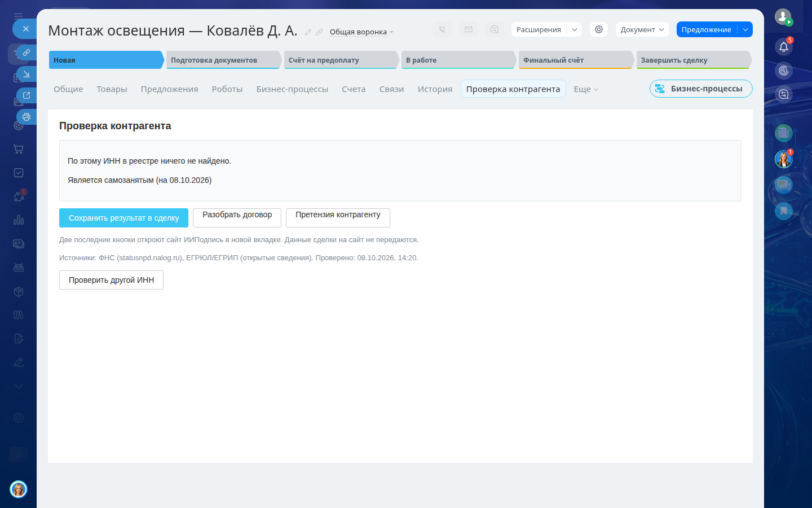Open bookmark icon in right panel
Image resolution: width=812 pixels, height=508 pixels.
click(x=784, y=211)
